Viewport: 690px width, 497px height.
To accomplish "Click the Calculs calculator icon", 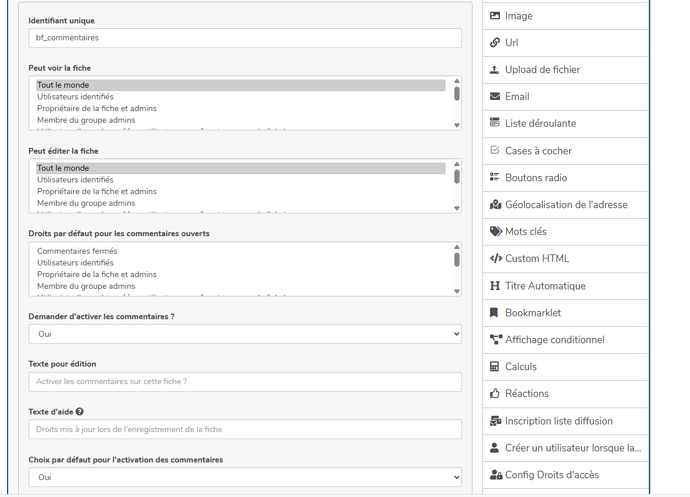I will (x=495, y=367).
